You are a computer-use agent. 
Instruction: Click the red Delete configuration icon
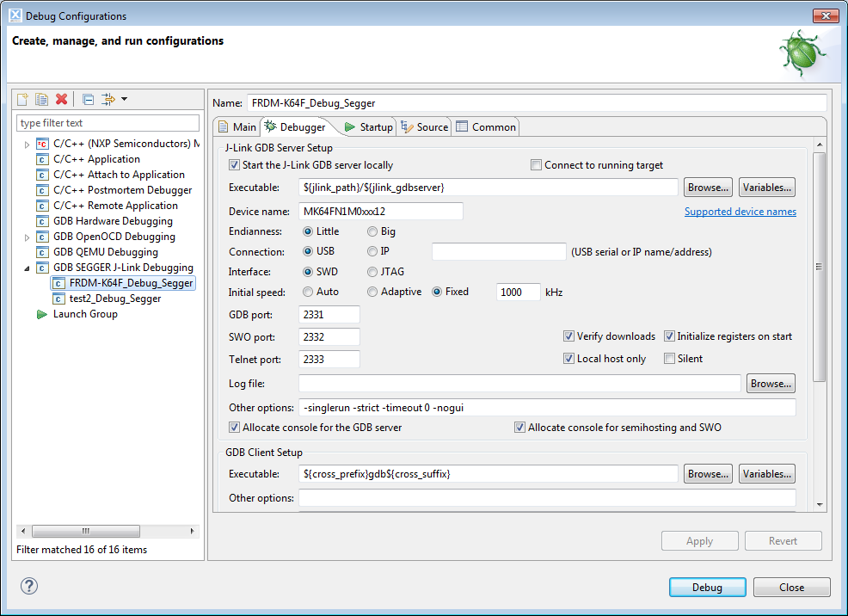click(x=61, y=99)
